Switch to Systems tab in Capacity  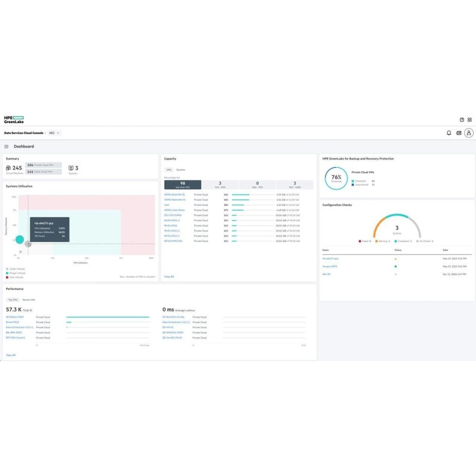[180, 170]
